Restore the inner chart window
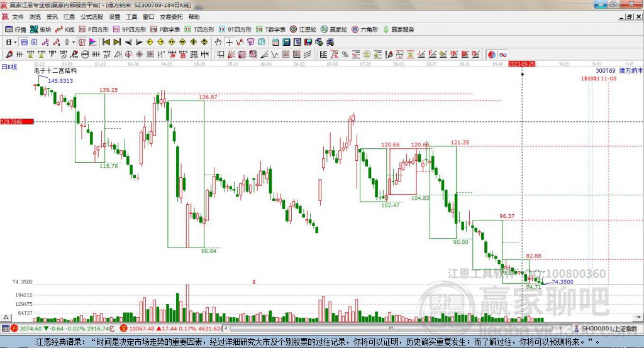 [630, 17]
